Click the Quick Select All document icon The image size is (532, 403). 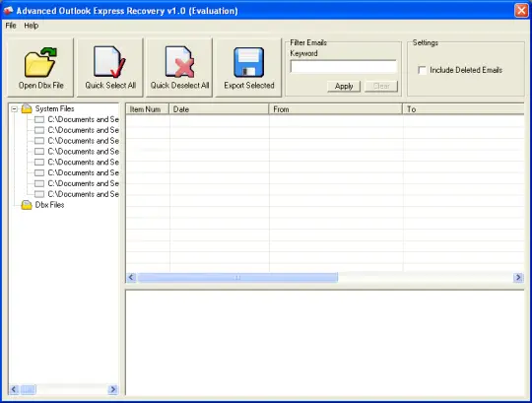click(x=109, y=62)
